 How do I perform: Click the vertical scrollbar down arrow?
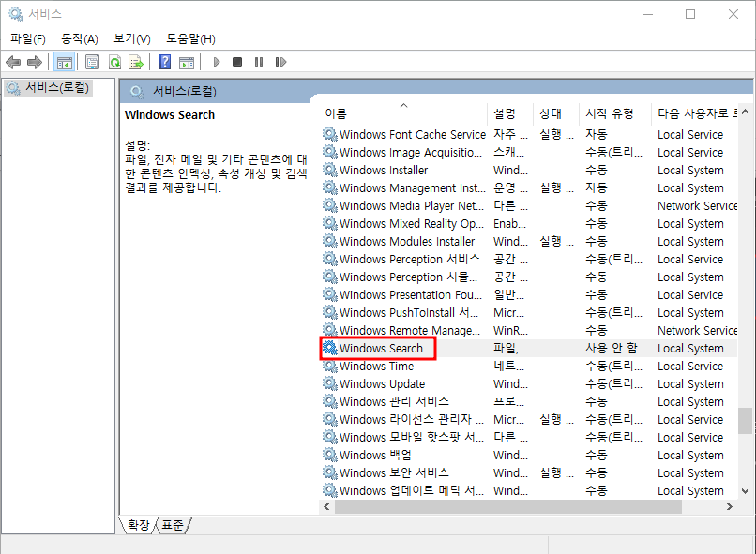click(745, 491)
